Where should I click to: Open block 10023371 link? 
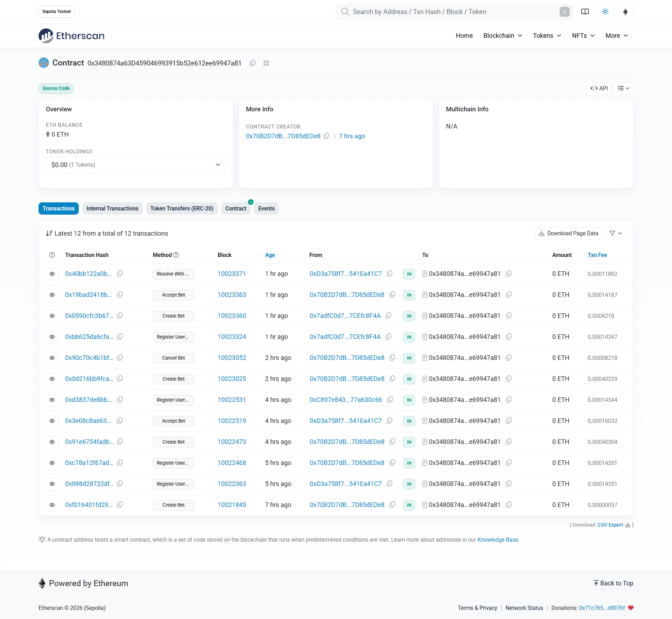click(x=232, y=274)
